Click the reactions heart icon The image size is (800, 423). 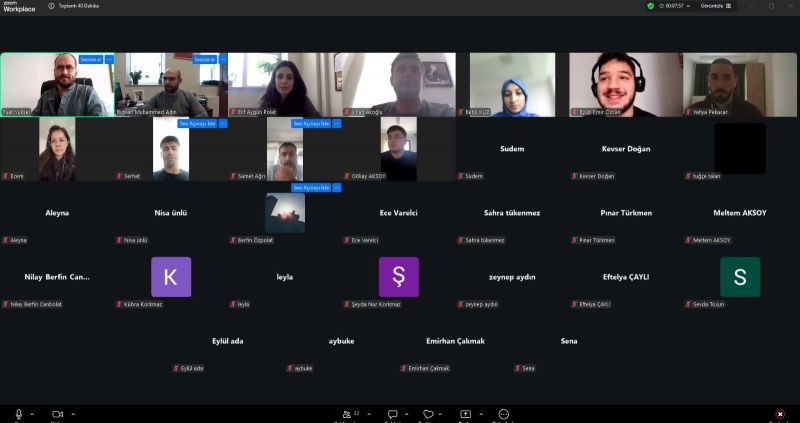pyautogui.click(x=428, y=413)
